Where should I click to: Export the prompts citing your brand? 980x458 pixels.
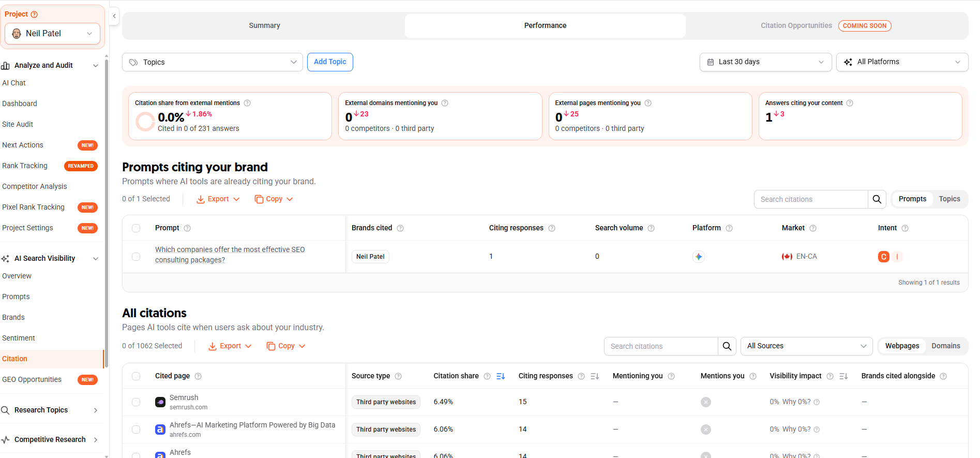(218, 199)
